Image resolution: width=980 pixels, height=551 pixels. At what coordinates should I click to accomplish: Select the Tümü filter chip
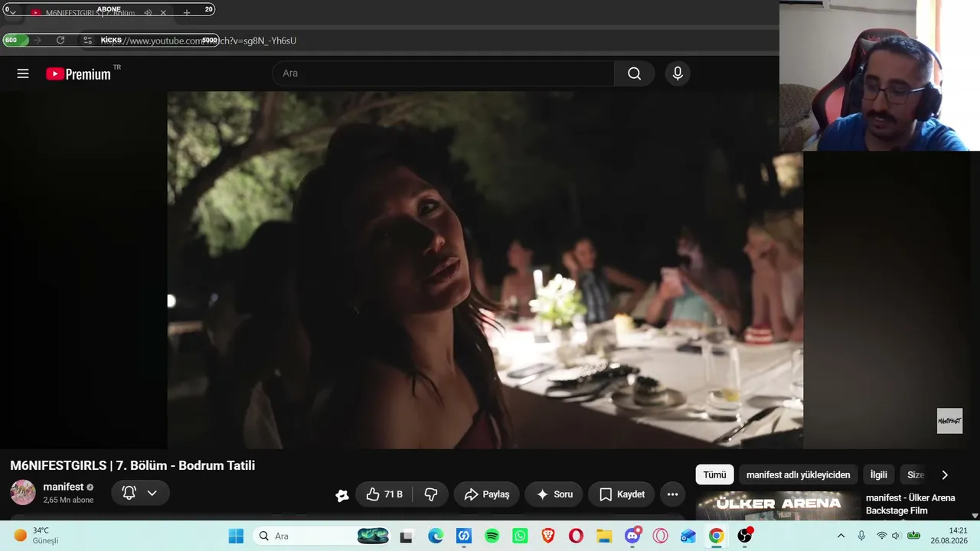click(714, 474)
